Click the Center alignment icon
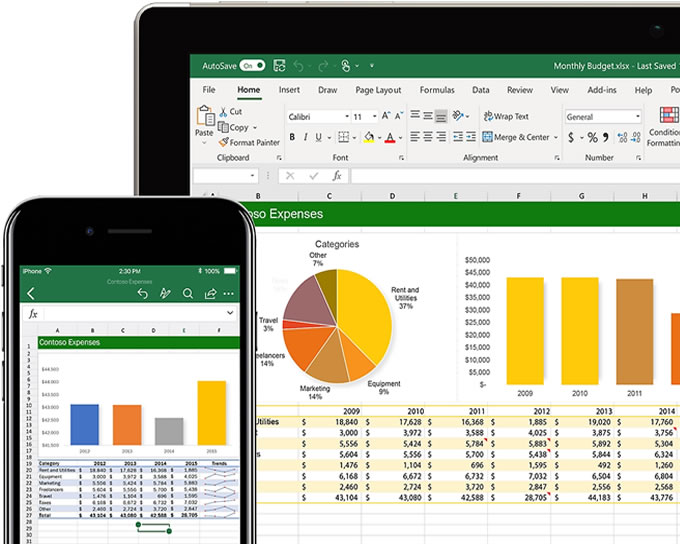Viewport: 680px width, 544px height. coord(428,137)
